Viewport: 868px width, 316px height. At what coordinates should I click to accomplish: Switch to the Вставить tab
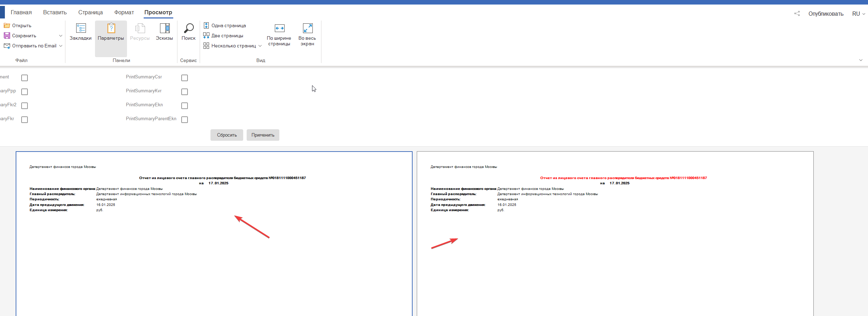[x=55, y=12]
